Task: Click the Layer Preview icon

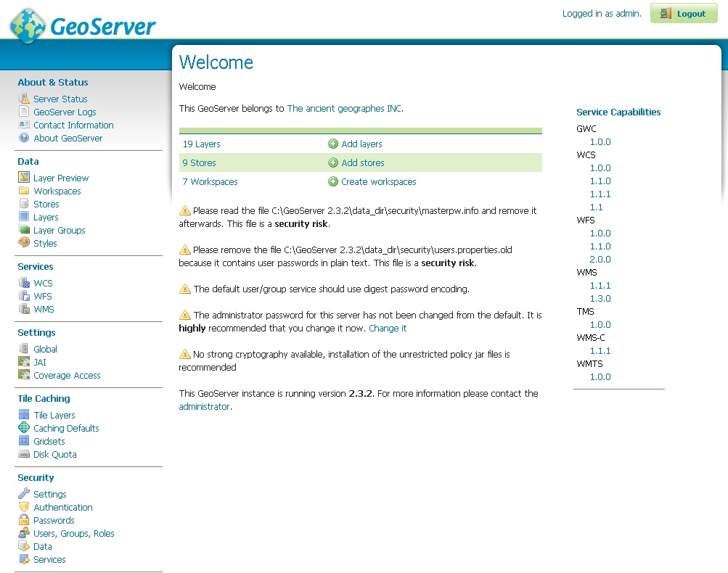Action: click(x=24, y=178)
